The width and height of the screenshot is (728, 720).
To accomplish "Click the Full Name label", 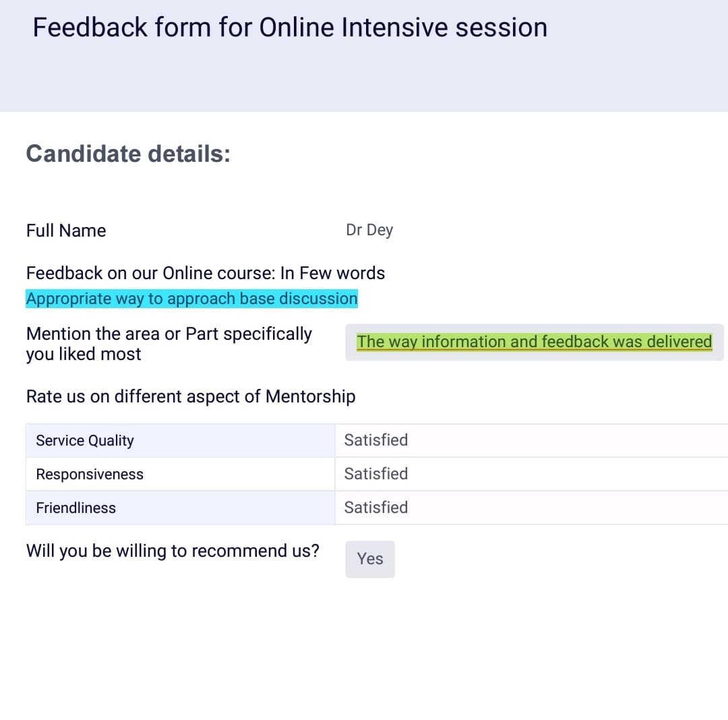I will (x=66, y=231).
